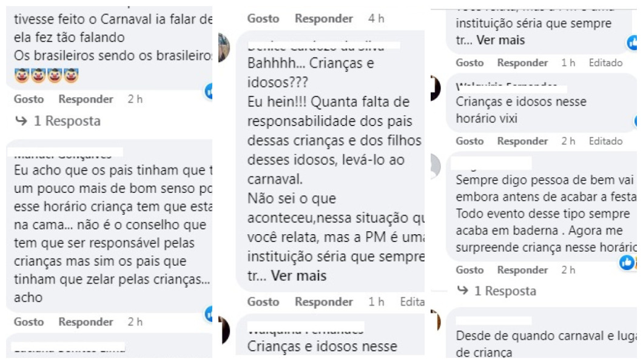This screenshot has width=643, height=364.
Task: Click Responder under "Eu acho que os pais" comment
Action: [86, 322]
